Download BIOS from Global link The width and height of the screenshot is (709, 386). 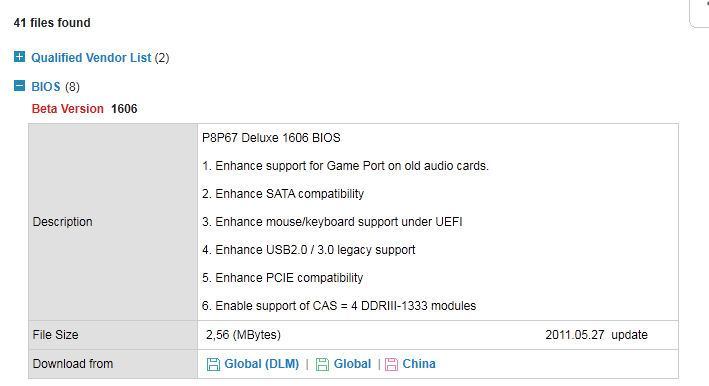(x=352, y=364)
